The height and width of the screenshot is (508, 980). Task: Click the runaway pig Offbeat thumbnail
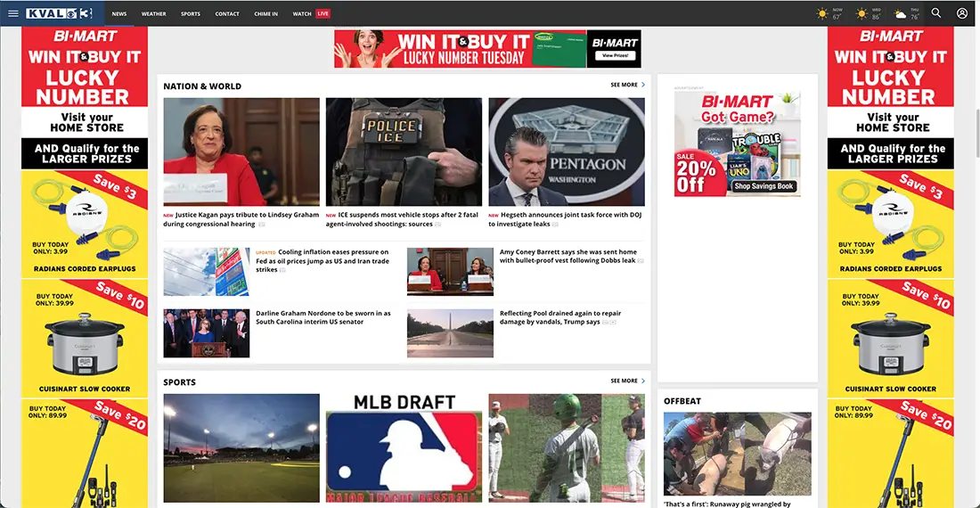pyautogui.click(x=738, y=454)
